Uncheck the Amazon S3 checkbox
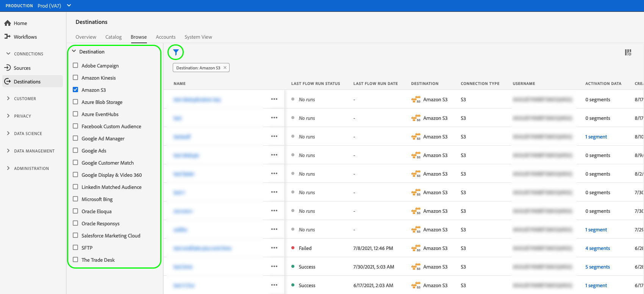This screenshot has height=294, width=644. pos(75,90)
